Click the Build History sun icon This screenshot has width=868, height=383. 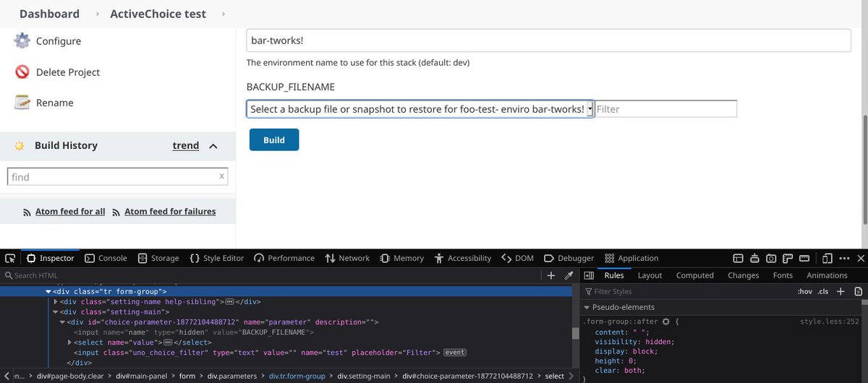20,145
